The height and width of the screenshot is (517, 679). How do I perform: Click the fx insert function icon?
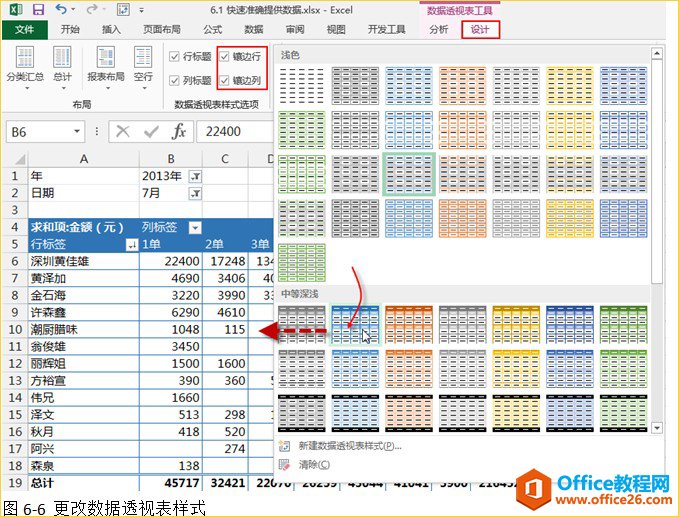(178, 131)
